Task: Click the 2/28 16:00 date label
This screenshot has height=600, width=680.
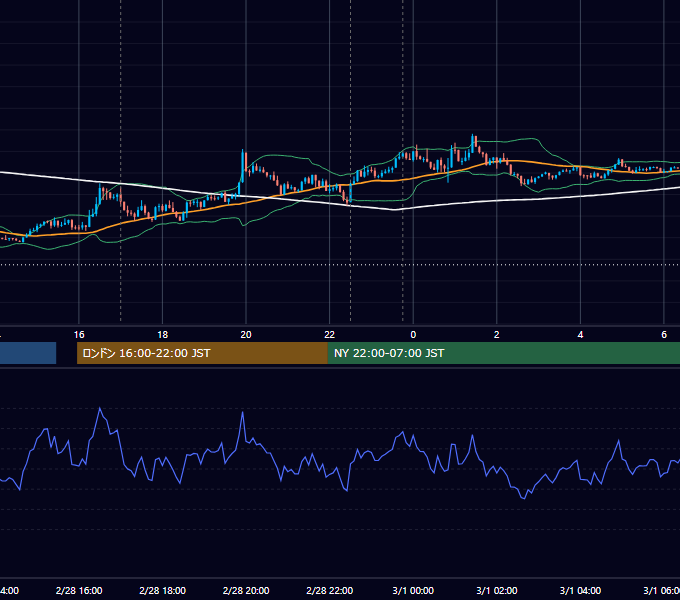Action: [x=79, y=590]
